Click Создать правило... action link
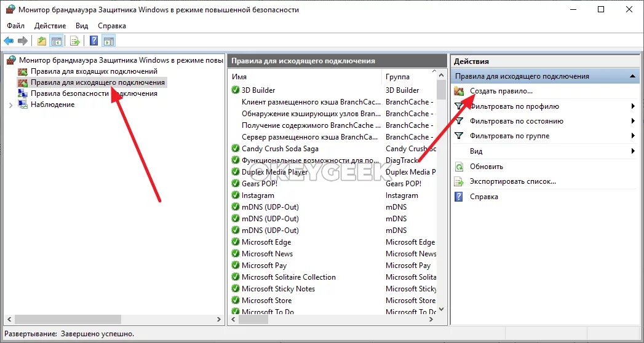644x343 pixels. (501, 91)
